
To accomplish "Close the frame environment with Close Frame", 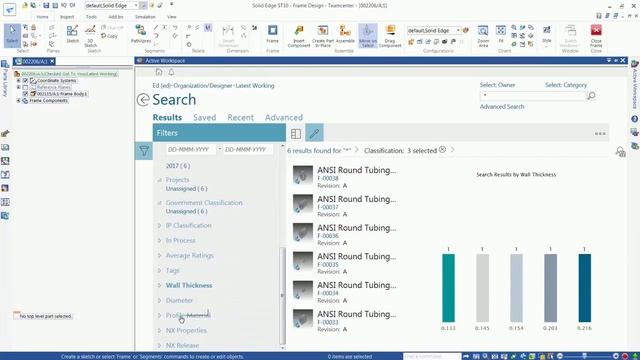I will coord(596,36).
